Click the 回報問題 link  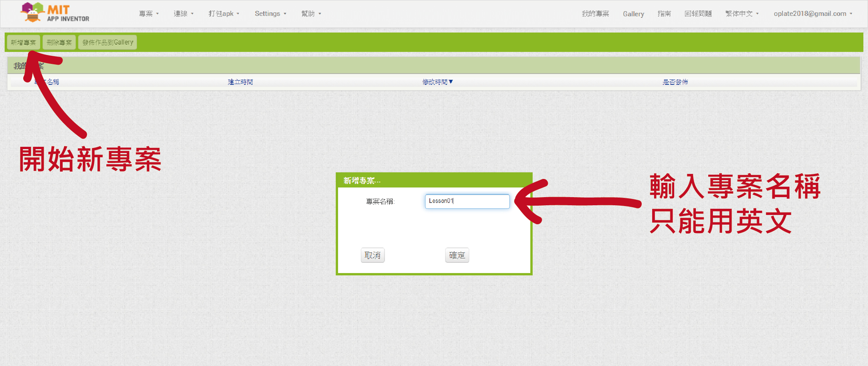tap(698, 14)
